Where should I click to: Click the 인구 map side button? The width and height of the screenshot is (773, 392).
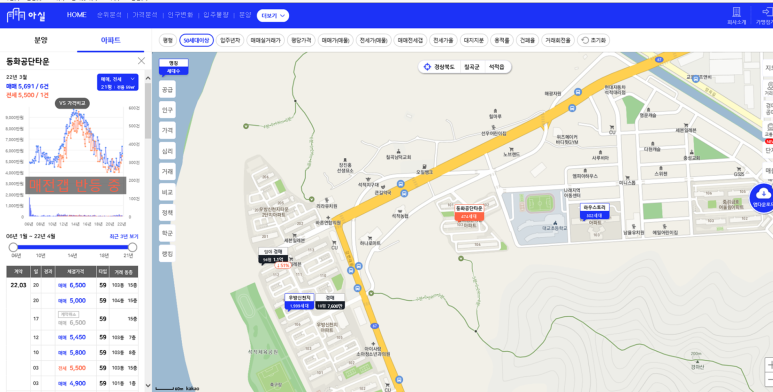tap(167, 110)
